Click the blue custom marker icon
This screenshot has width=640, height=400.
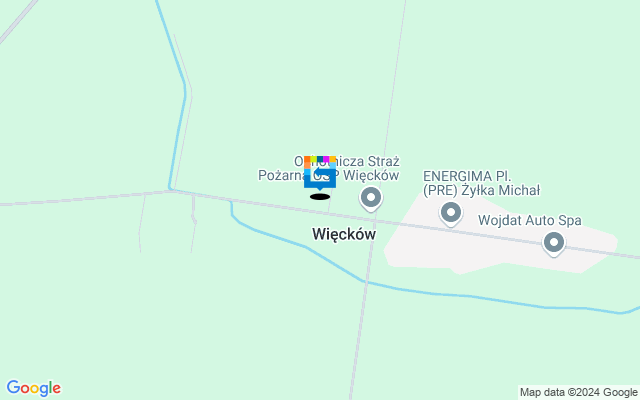(320, 173)
